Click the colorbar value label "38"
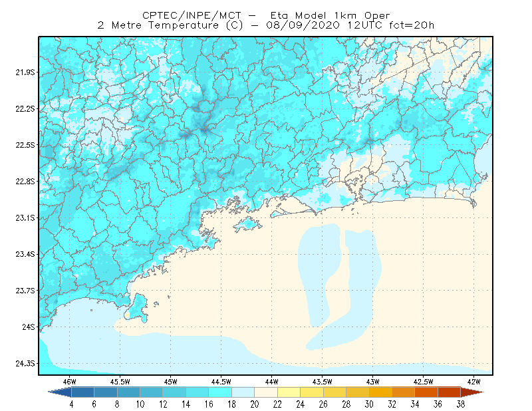 coord(461,404)
